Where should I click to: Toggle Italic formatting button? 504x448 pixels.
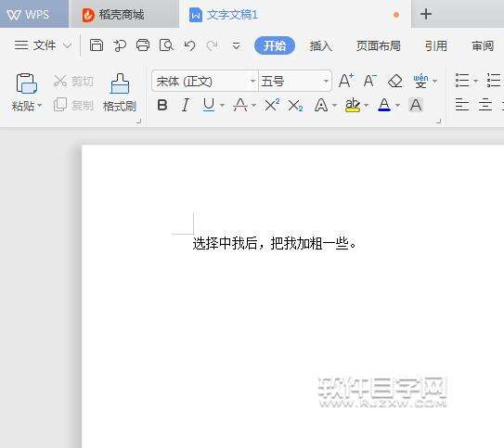click(185, 105)
